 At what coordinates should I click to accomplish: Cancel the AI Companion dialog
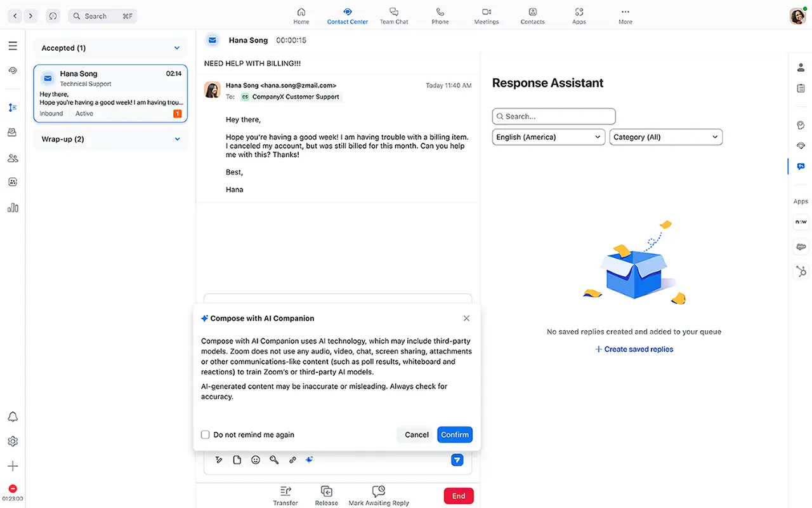pos(417,435)
